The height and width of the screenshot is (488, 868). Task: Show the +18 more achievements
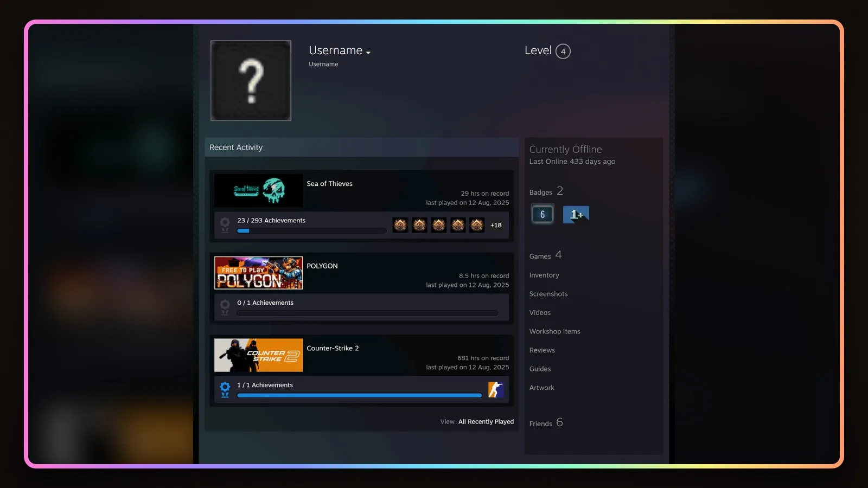click(x=496, y=226)
